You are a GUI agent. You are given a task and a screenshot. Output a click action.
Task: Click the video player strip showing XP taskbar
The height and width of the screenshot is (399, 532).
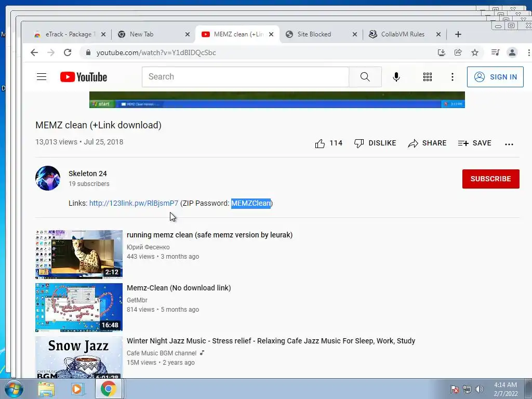[277, 100]
